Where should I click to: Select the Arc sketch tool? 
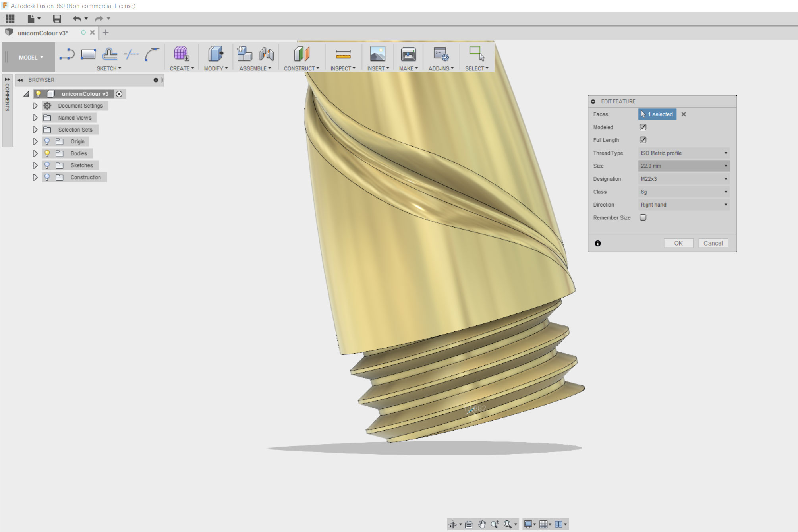pyautogui.click(x=152, y=54)
